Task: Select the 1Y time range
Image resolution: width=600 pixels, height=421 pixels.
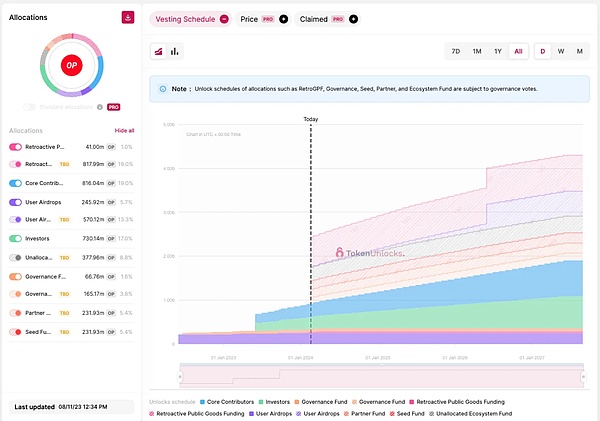Action: (x=498, y=51)
